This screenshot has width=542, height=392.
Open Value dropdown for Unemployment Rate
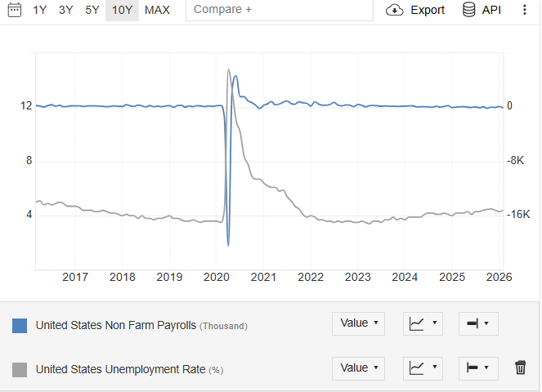point(358,368)
